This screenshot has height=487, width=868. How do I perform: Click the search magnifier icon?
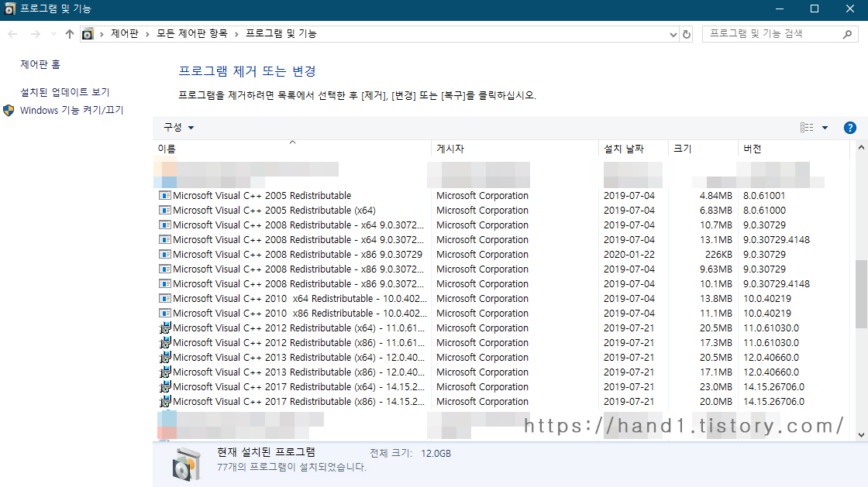(847, 34)
